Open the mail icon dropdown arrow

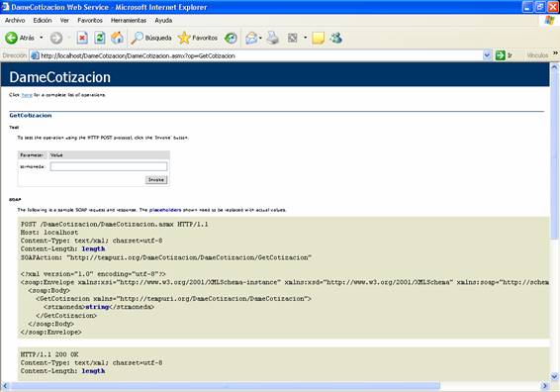click(x=260, y=38)
